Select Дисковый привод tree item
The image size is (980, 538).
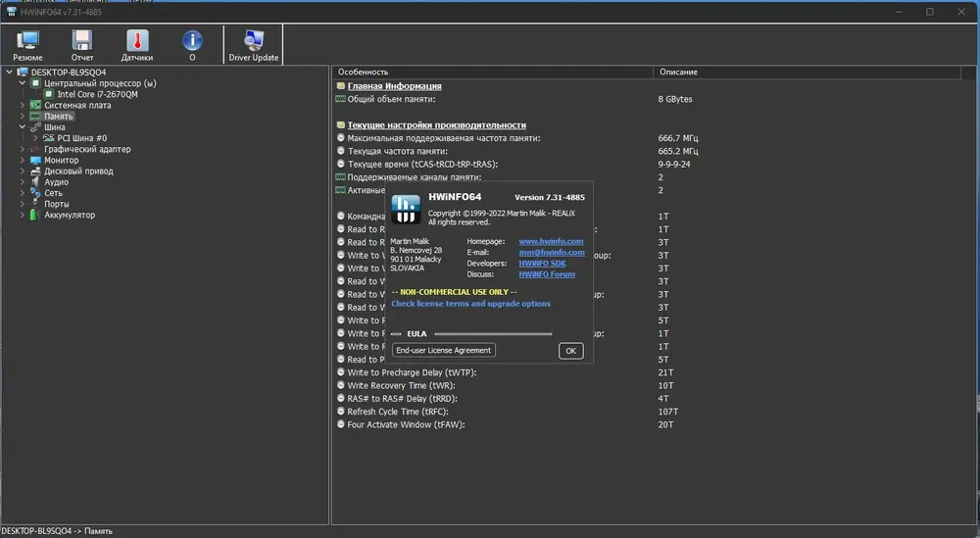click(x=78, y=171)
